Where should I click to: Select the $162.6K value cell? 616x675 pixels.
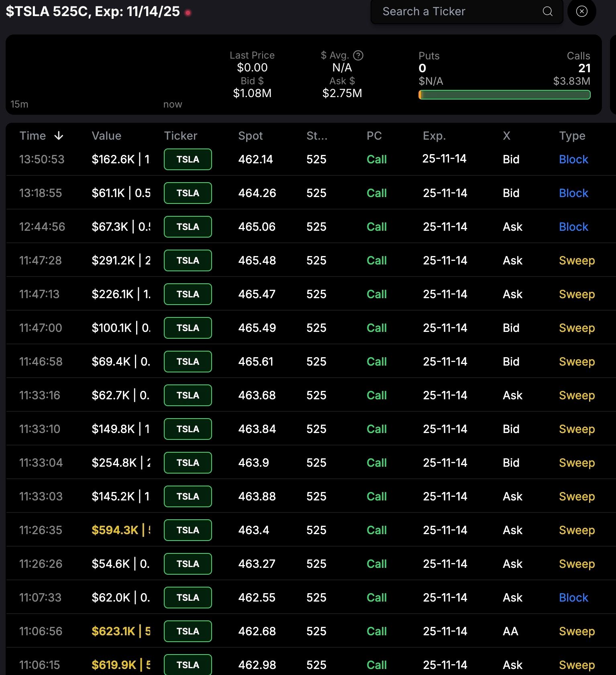click(121, 159)
